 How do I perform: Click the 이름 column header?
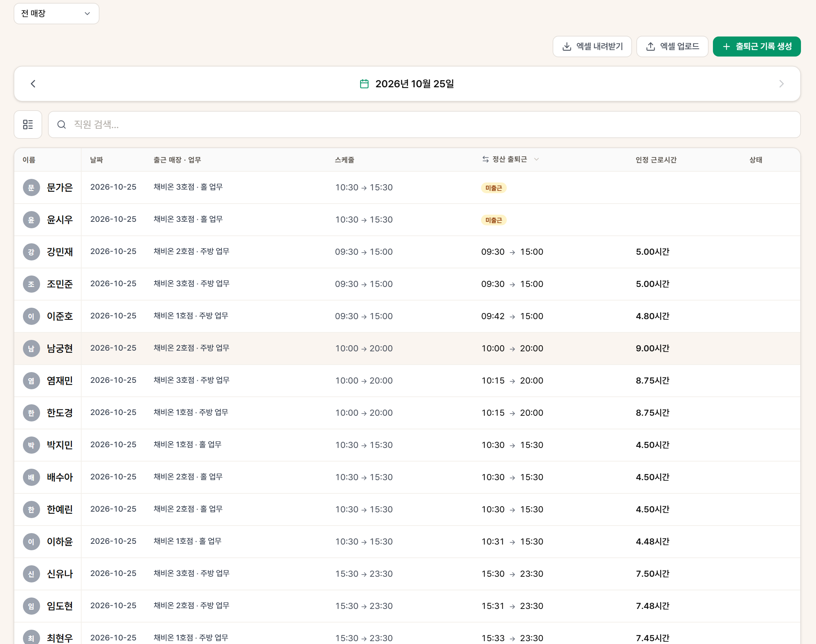pos(29,160)
